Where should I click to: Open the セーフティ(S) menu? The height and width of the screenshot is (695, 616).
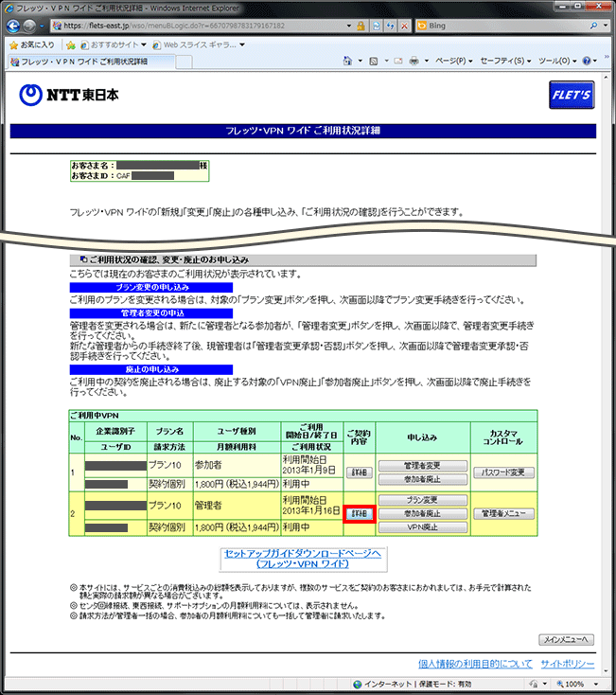coord(505,61)
